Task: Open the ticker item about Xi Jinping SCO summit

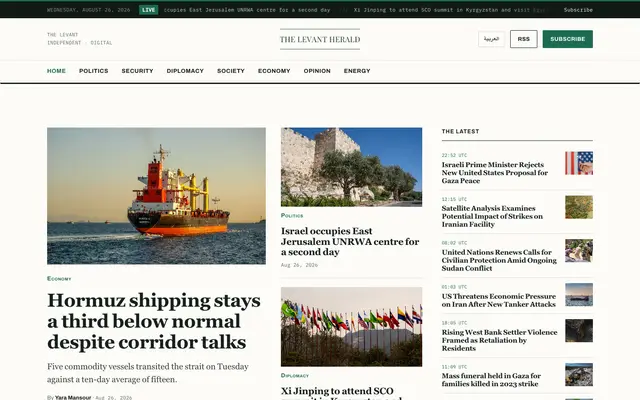Action: [449, 10]
